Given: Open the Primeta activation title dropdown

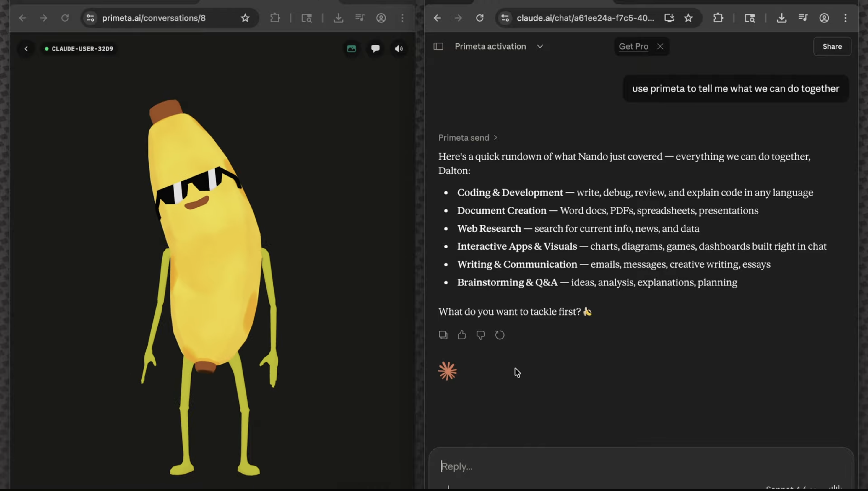Looking at the screenshot, I should pos(539,46).
